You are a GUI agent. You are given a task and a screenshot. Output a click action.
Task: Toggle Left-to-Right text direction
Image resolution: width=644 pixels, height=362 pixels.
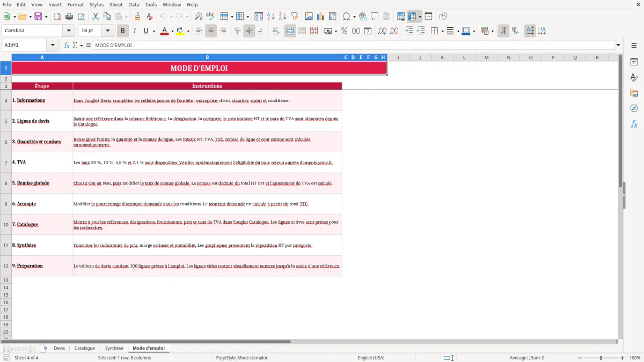[503, 31]
